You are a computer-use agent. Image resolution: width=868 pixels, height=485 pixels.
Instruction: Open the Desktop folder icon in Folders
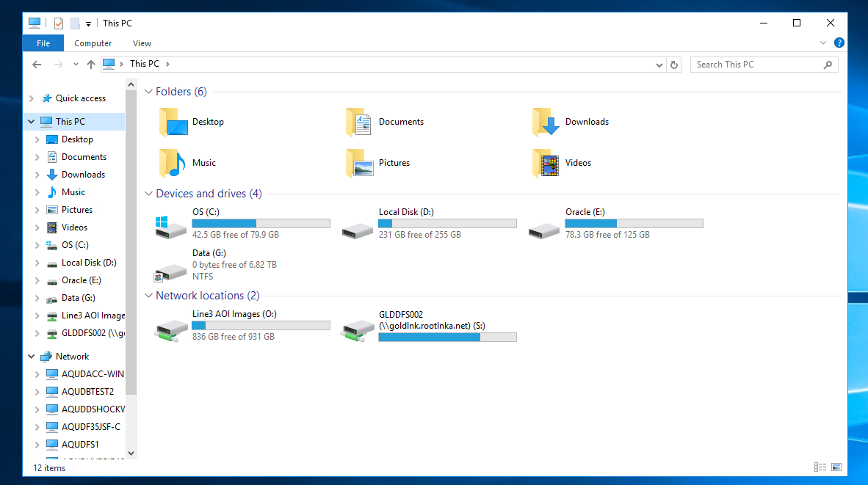(x=173, y=123)
